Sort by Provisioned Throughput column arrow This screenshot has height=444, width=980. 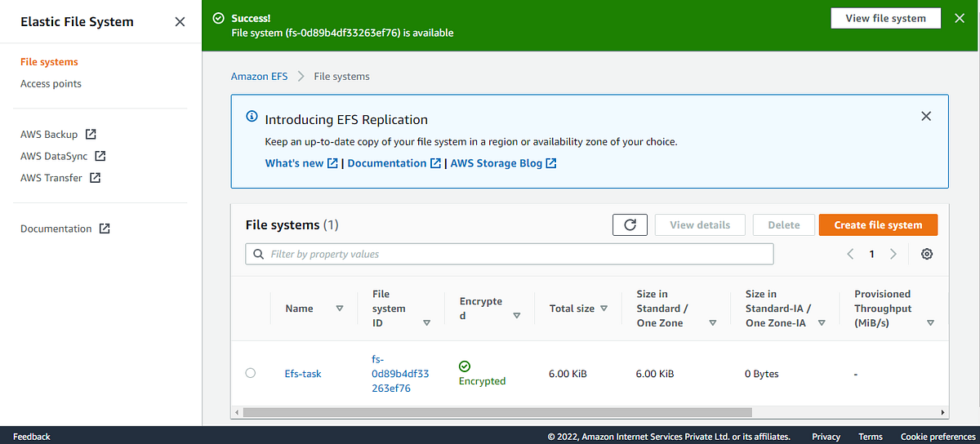click(x=930, y=323)
